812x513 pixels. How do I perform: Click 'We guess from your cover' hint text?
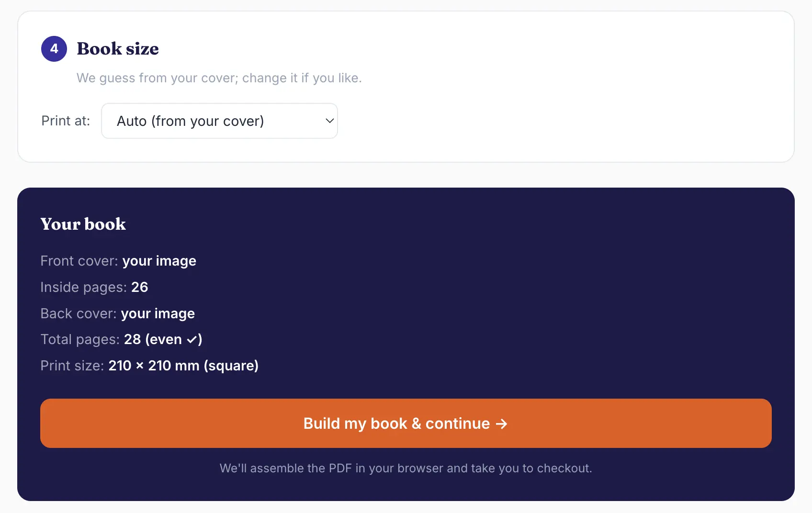(219, 78)
